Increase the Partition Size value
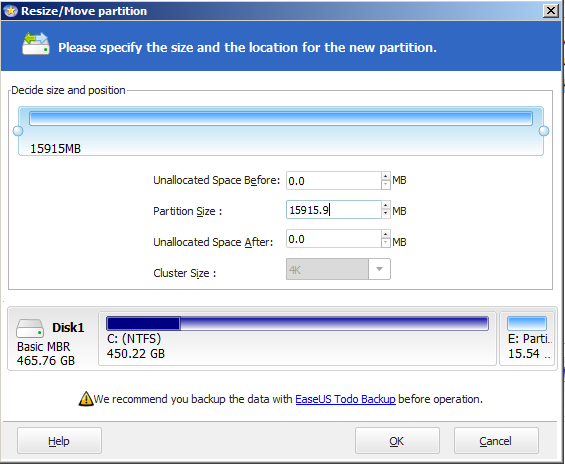565x465 pixels. [386, 205]
